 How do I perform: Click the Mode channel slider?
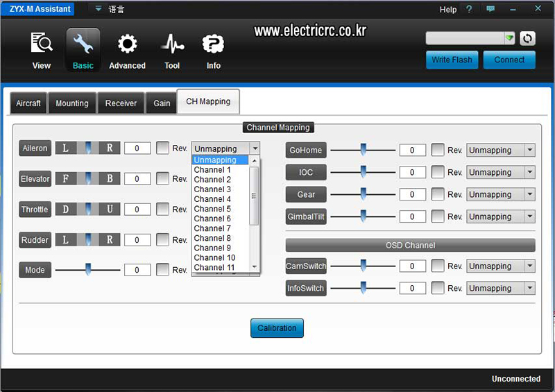click(x=88, y=270)
